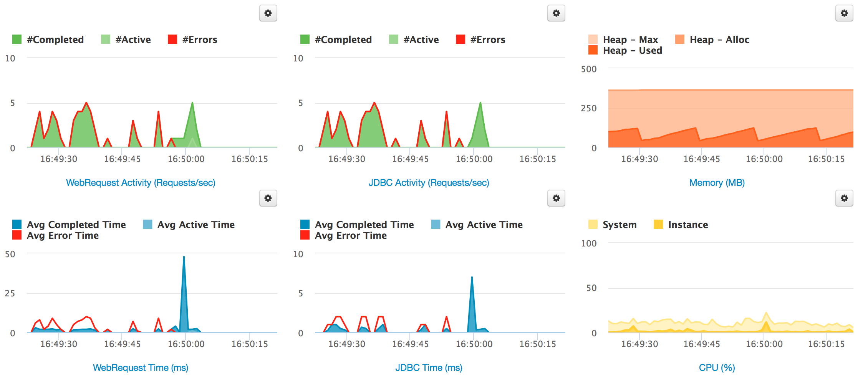
Task: Open settings gear for CPU chart
Action: point(844,198)
